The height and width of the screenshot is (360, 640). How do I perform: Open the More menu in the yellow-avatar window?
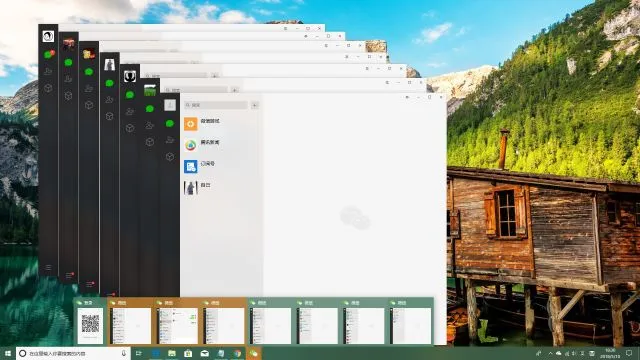90,284
